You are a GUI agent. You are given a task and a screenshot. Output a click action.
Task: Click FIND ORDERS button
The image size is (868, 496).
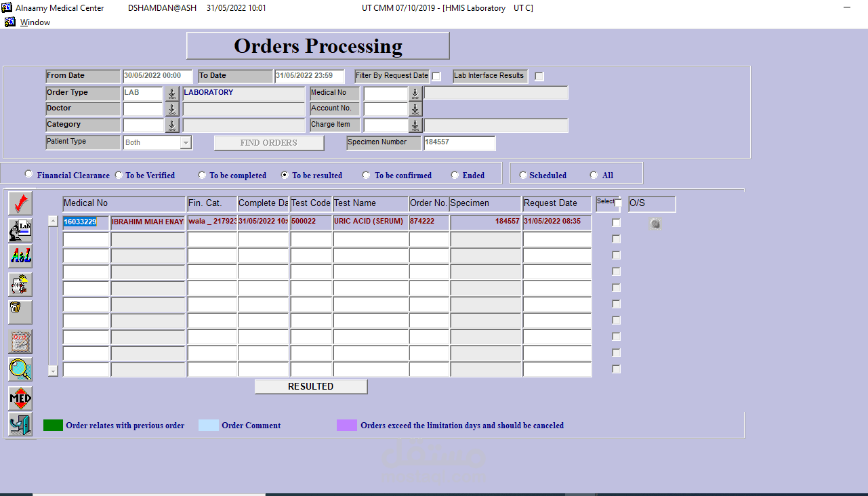[x=269, y=143]
